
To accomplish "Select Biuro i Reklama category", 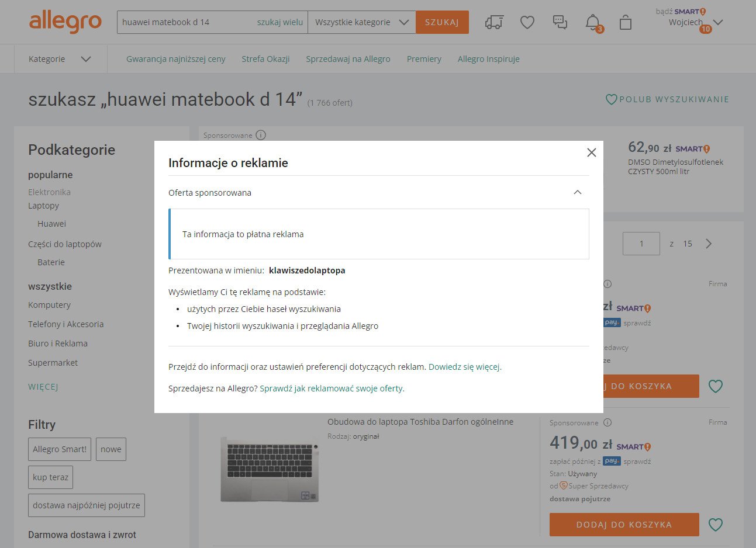I will pyautogui.click(x=58, y=344).
